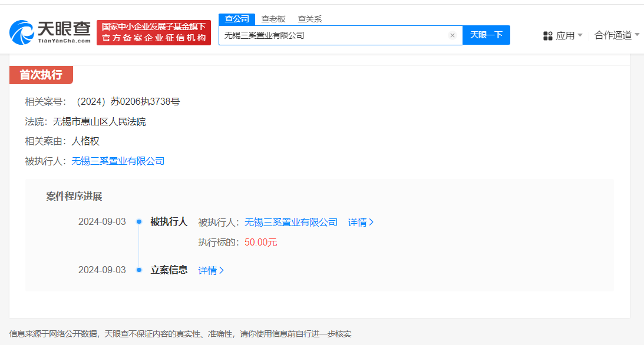Click the 首次执行 red label
Viewport: 644px width, 345px height.
tap(41, 75)
